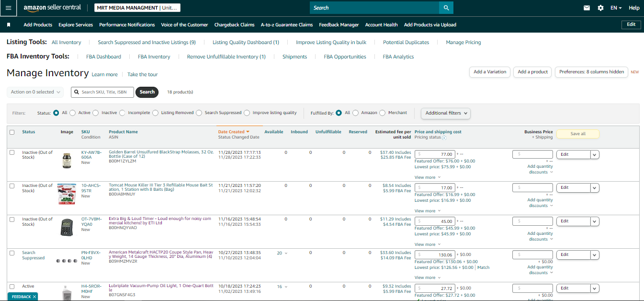Sort by Date Created column
This screenshot has width=644, height=301.
click(234, 132)
